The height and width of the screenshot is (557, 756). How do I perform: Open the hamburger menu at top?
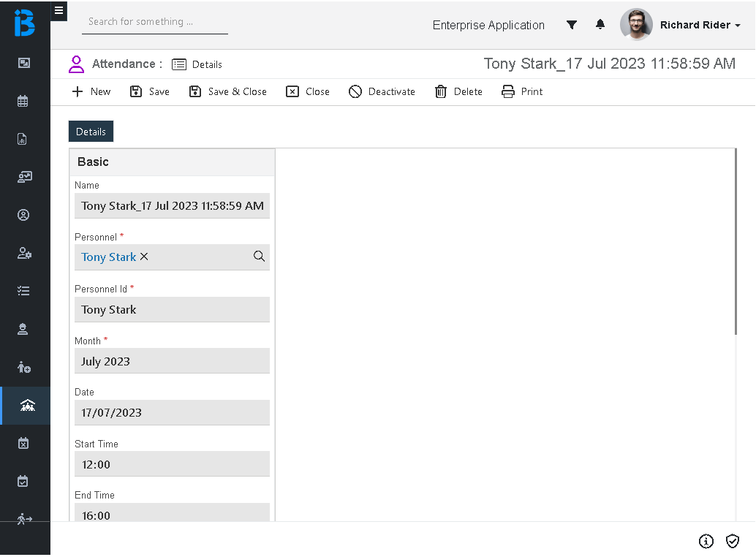coord(58,11)
